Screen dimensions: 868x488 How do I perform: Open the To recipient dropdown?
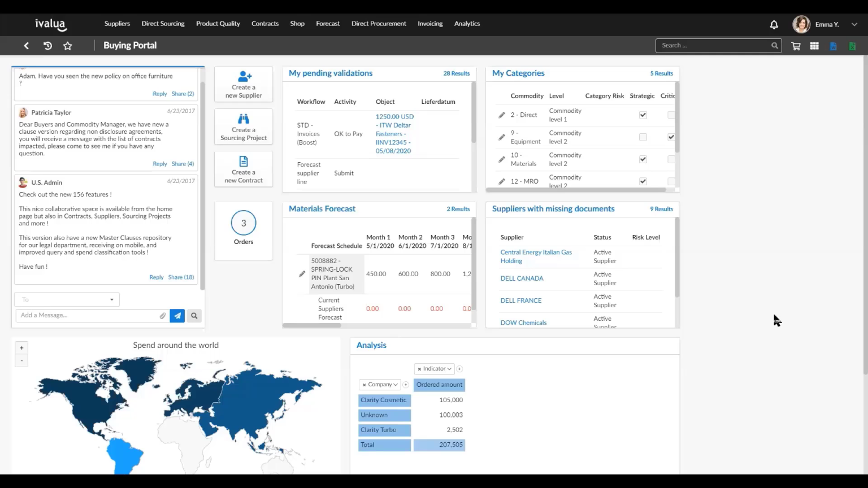112,299
